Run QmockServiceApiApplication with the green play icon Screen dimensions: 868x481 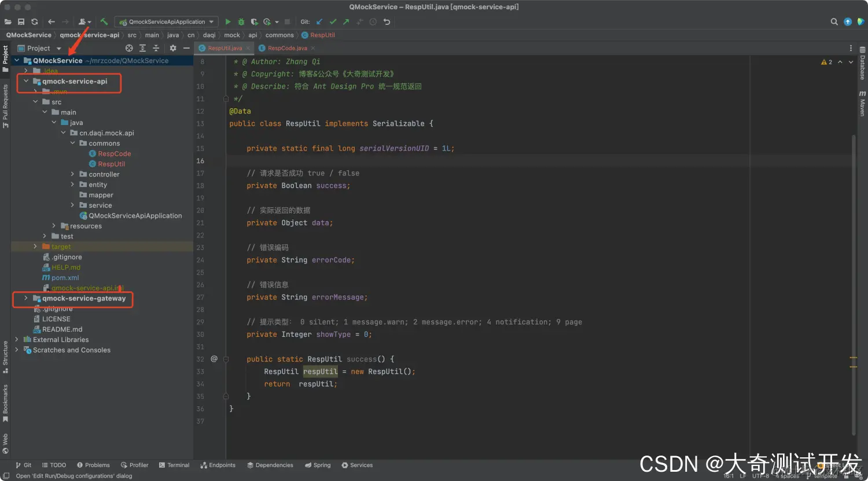click(x=228, y=22)
